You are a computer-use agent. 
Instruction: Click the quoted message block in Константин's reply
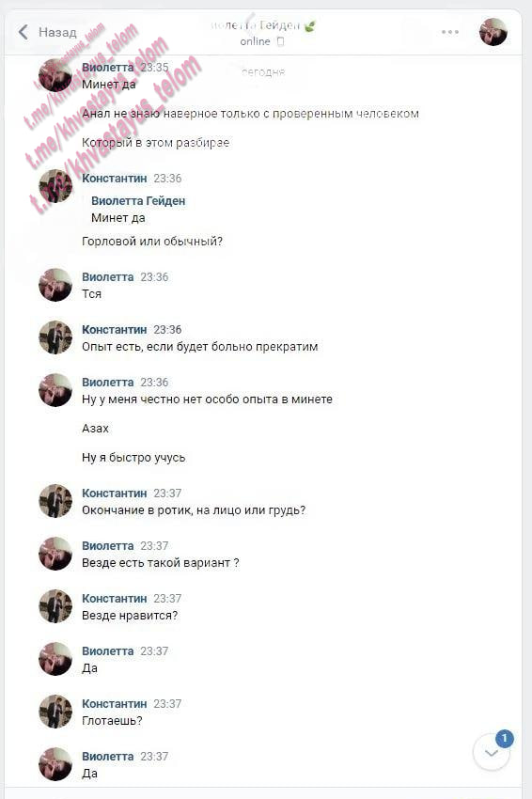pyautogui.click(x=138, y=210)
